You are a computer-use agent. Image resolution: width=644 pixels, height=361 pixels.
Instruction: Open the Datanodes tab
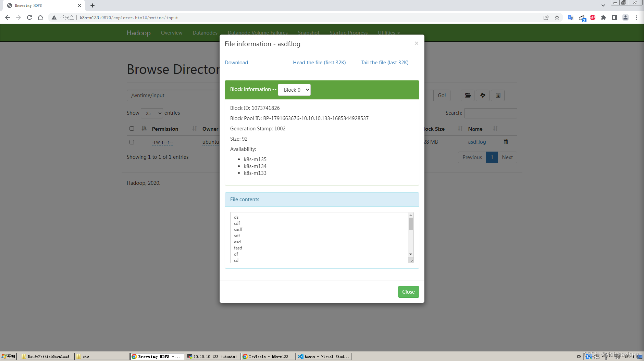point(205,33)
